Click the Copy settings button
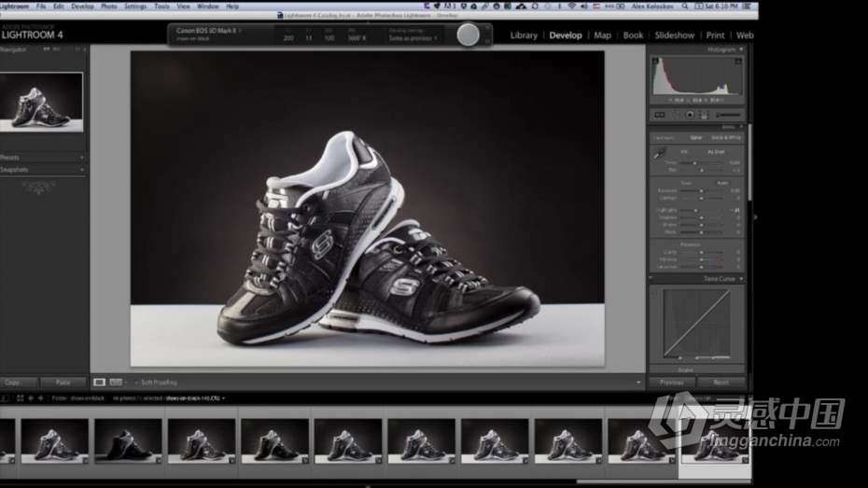The width and height of the screenshot is (868, 488). click(x=19, y=383)
